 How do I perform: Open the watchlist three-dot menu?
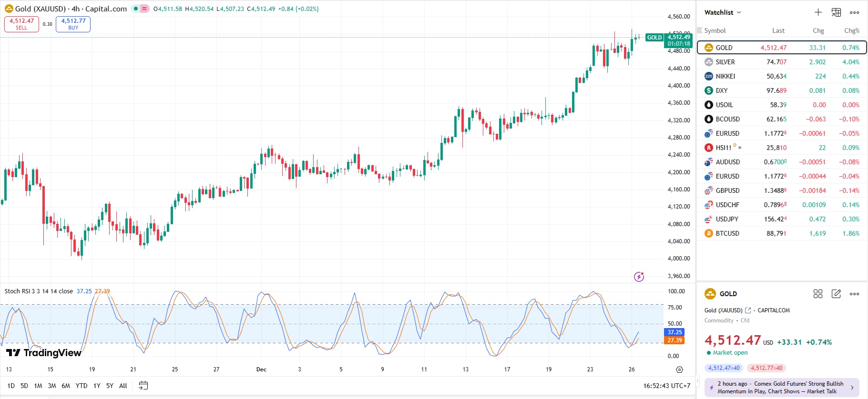[x=854, y=12]
